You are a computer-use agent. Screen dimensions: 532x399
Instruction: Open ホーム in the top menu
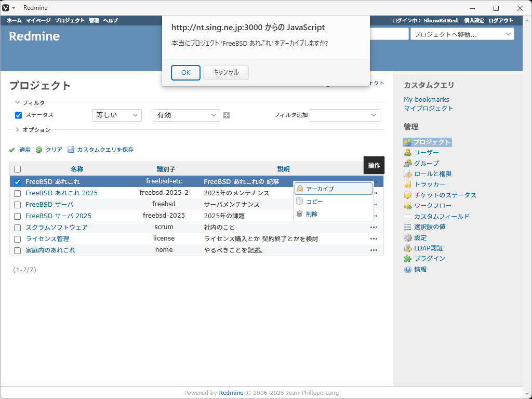pos(14,21)
